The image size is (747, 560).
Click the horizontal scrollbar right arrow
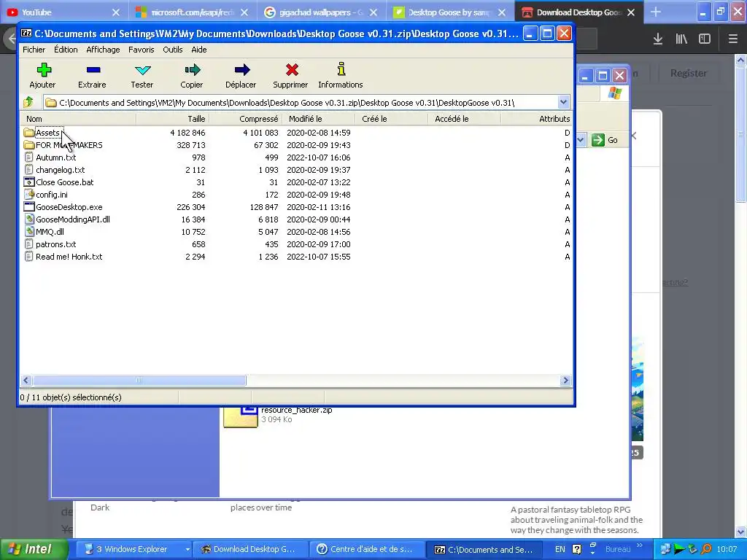[x=565, y=380]
